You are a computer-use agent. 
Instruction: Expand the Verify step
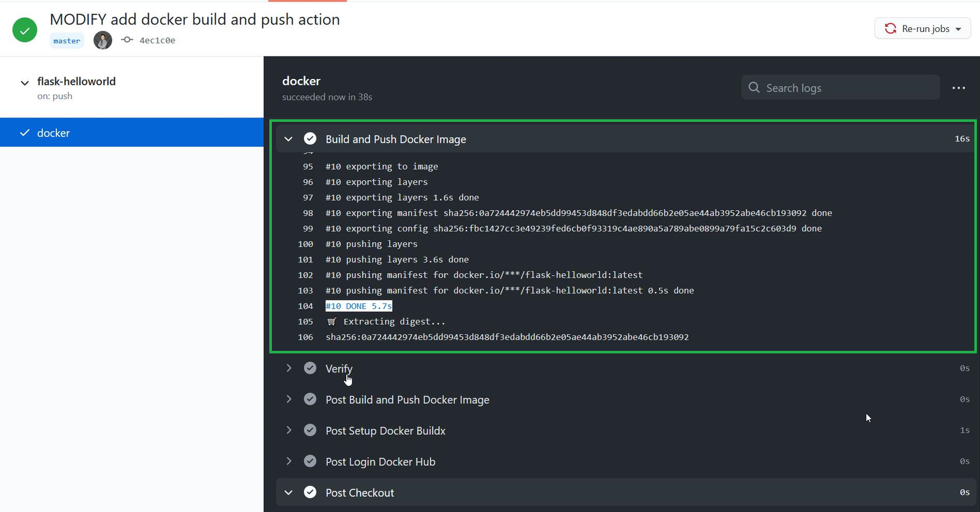pyautogui.click(x=289, y=368)
